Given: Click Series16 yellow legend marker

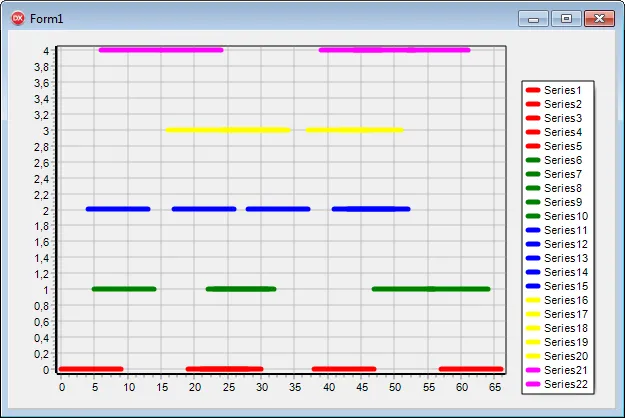Looking at the screenshot, I should coord(533,300).
